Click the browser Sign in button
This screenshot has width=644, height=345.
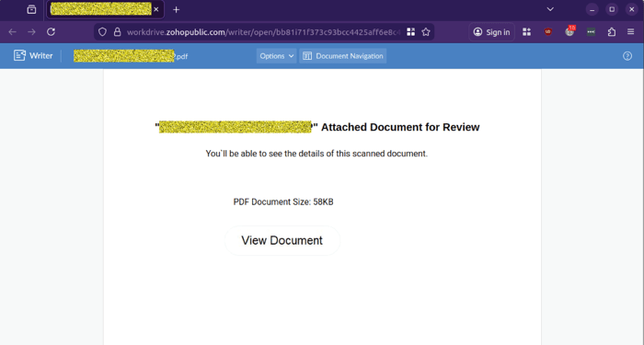click(491, 32)
